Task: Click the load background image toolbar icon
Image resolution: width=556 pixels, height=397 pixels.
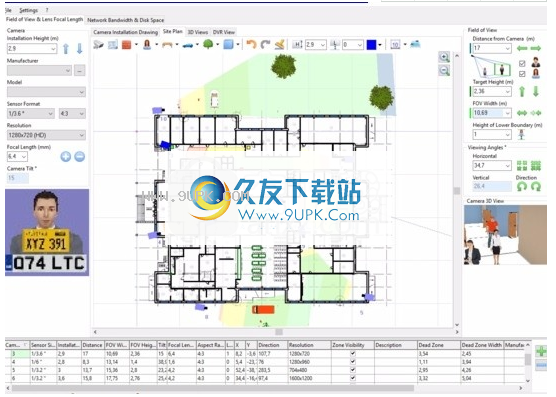Action: point(113,45)
